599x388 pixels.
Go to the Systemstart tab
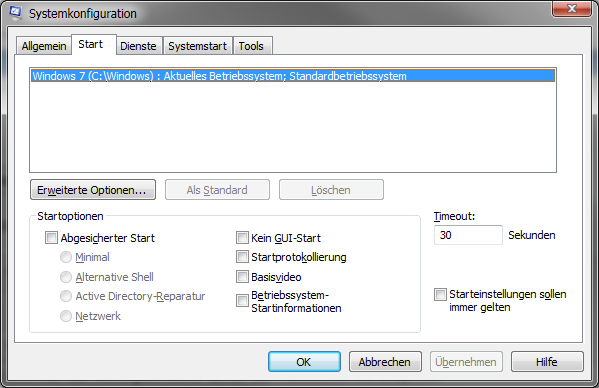pos(198,46)
